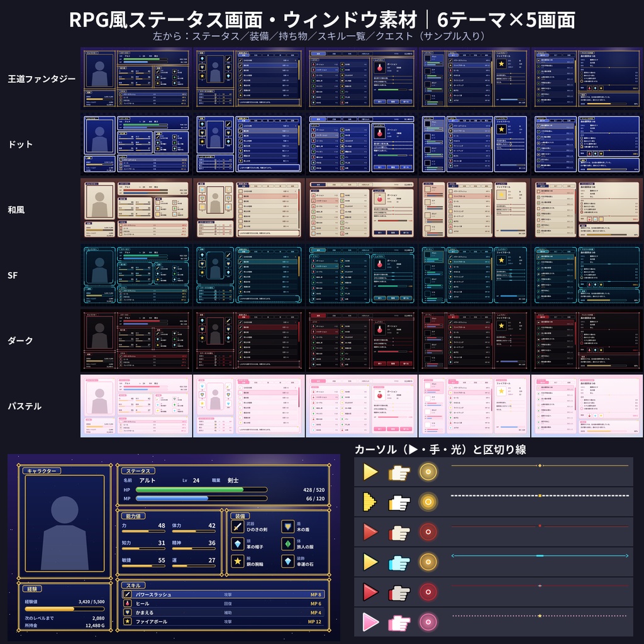Click the sword icon next to ひのきの剣
Image resolution: width=644 pixels, height=644 pixels.
pos(237,526)
